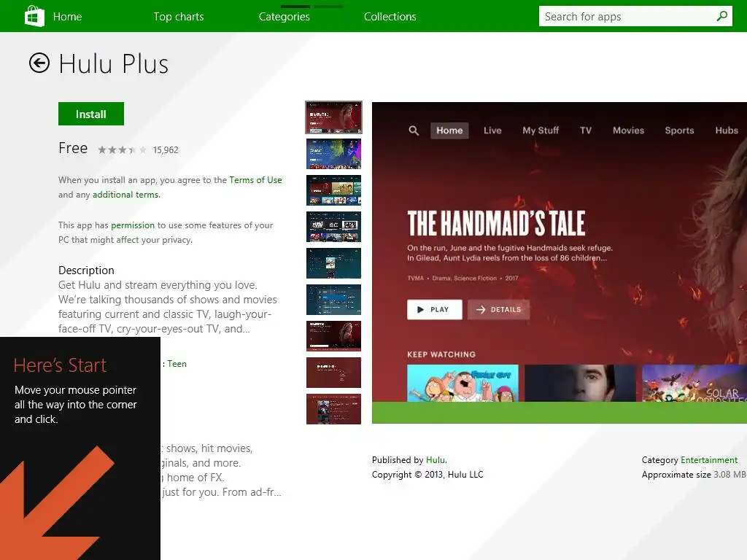The width and height of the screenshot is (747, 560).
Task: Click the search icon in Hulu screenshot
Action: (414, 131)
